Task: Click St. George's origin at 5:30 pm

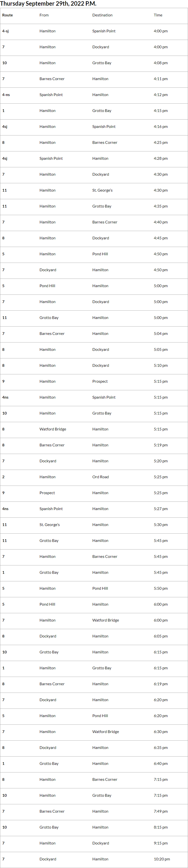Action: coord(49,525)
